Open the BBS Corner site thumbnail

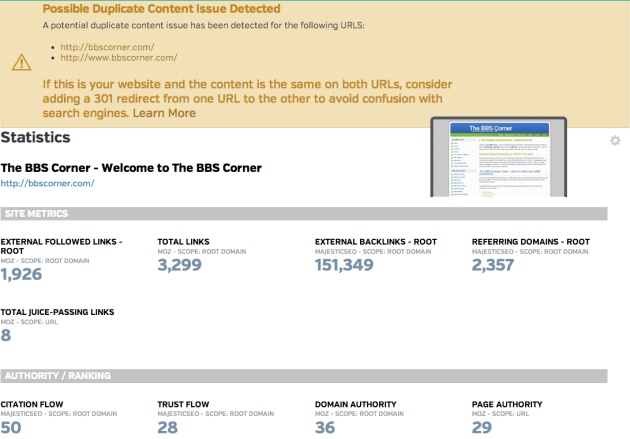click(498, 157)
